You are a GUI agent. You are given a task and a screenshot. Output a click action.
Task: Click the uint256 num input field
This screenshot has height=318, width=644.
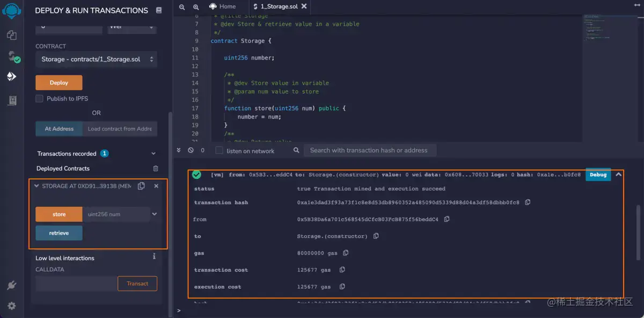(116, 214)
